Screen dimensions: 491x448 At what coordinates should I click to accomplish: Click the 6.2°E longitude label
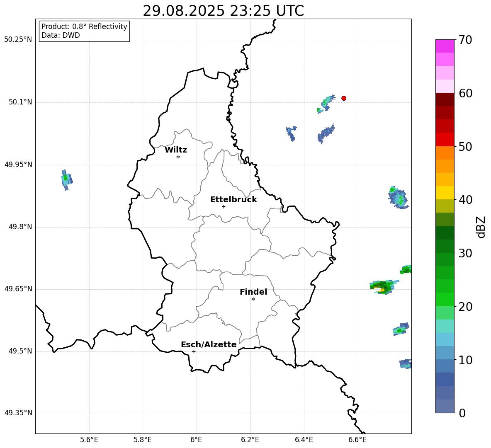(250, 440)
